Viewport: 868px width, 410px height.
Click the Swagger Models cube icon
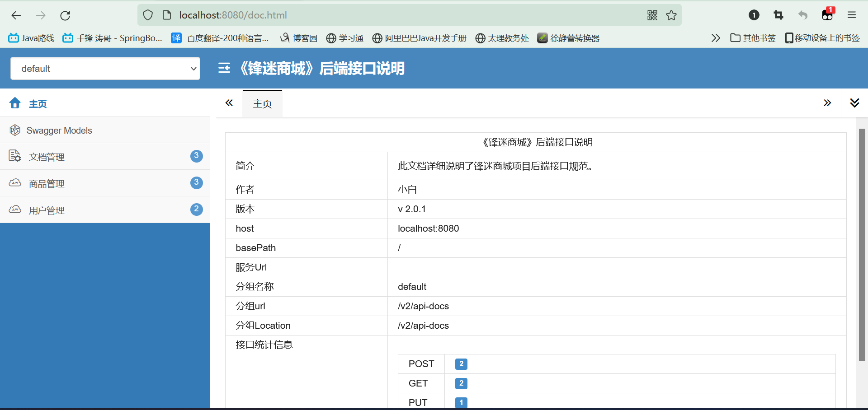point(15,130)
